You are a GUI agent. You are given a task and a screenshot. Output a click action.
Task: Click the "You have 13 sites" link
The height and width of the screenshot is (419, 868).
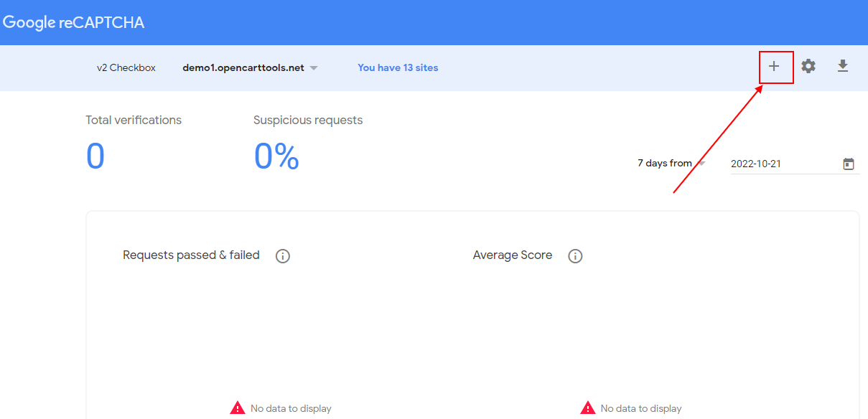tap(398, 68)
